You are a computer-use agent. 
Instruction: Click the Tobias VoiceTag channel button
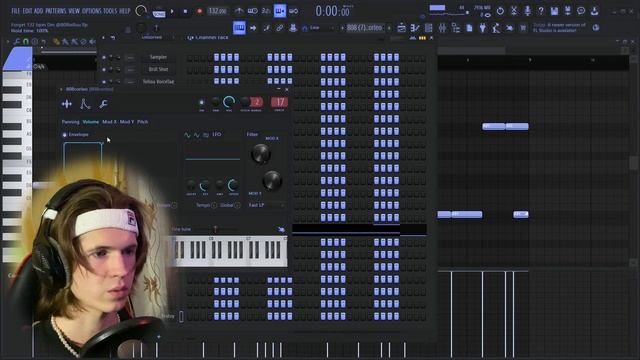coord(158,82)
